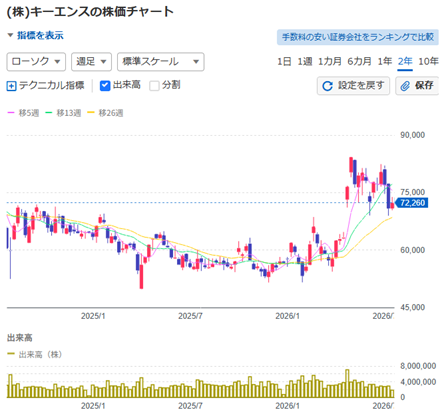The height and width of the screenshot is (412, 440).
Task: Select the 10年 period tab
Action: [x=428, y=61]
